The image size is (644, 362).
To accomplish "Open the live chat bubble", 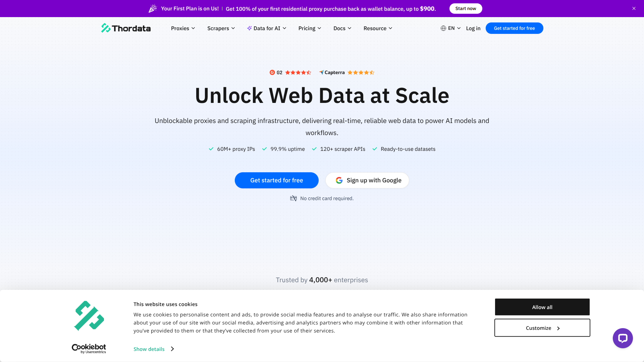I will pos(623,338).
